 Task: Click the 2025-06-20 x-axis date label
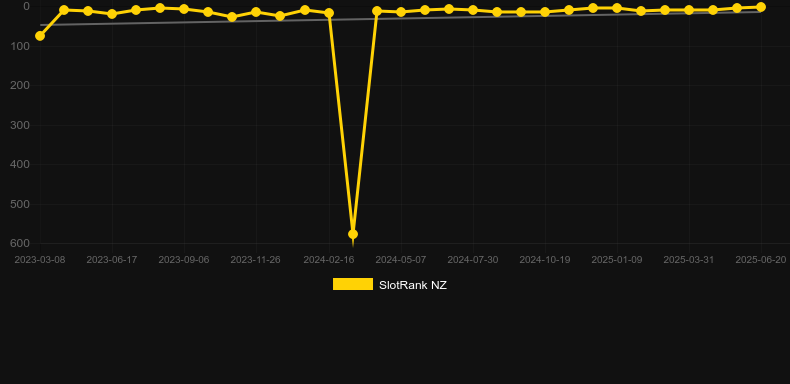tap(760, 260)
